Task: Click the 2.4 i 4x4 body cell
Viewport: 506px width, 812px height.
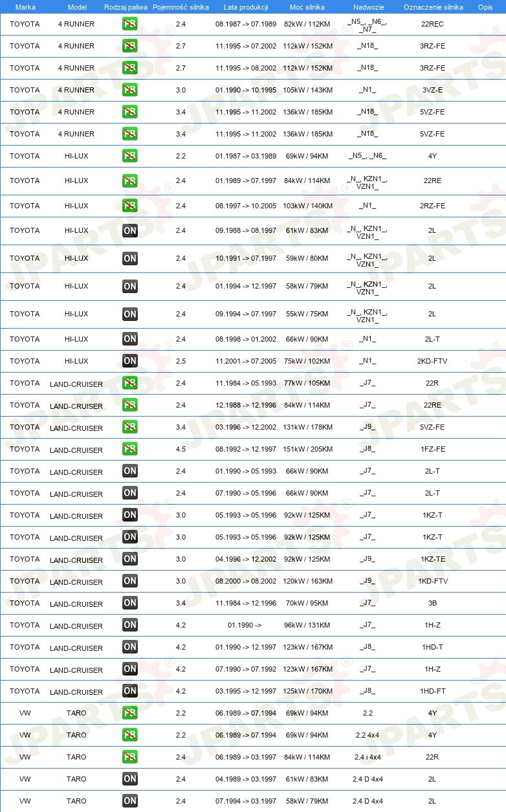Action: coord(368,757)
